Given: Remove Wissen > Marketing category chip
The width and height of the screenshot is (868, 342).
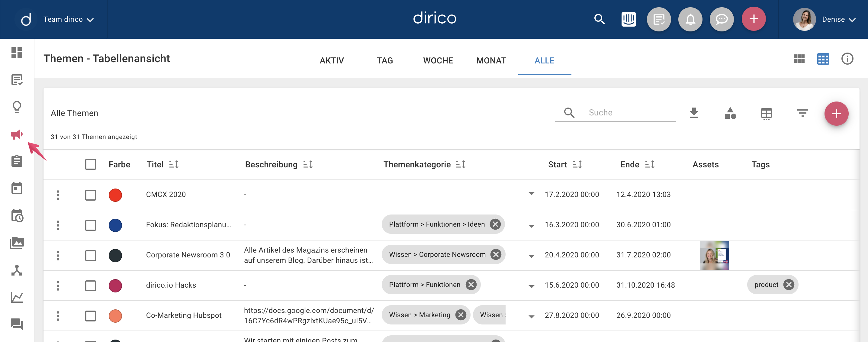Looking at the screenshot, I should point(461,315).
